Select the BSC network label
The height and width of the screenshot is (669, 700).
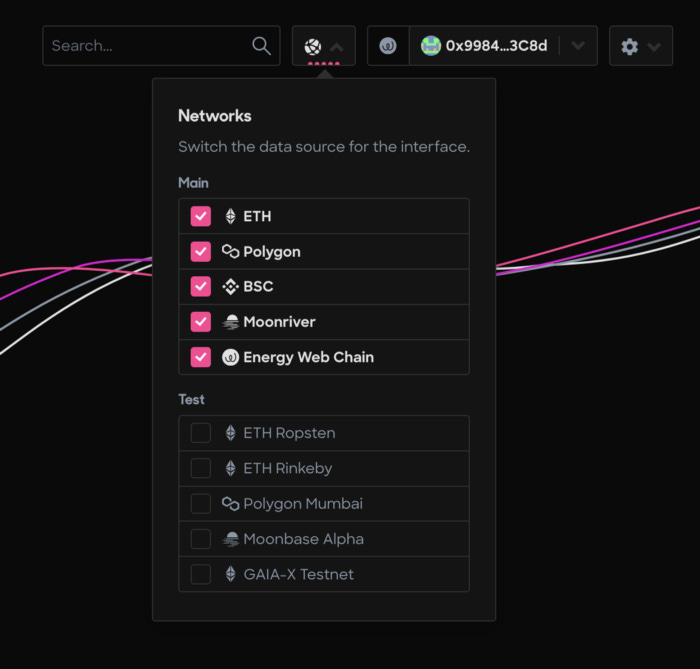click(258, 287)
